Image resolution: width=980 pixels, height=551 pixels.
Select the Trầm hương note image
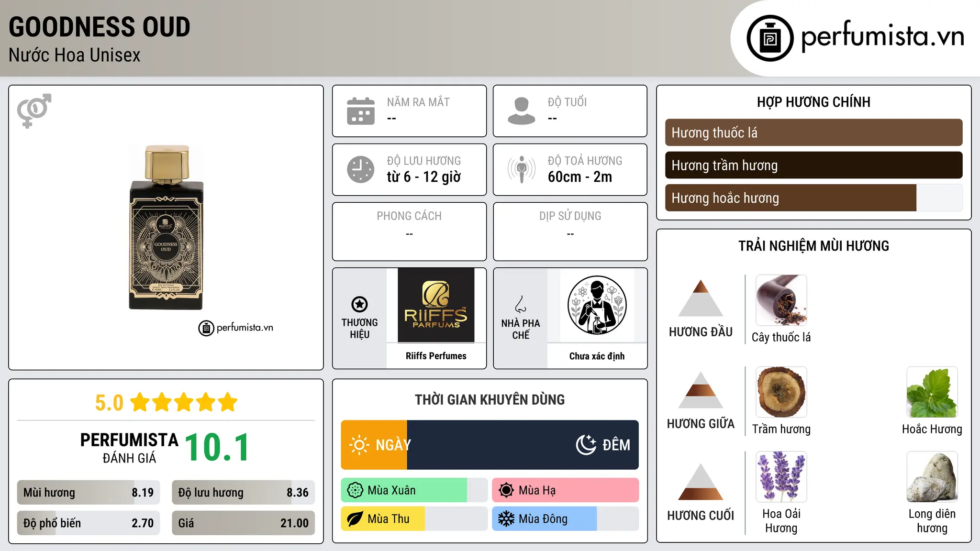[x=781, y=392]
